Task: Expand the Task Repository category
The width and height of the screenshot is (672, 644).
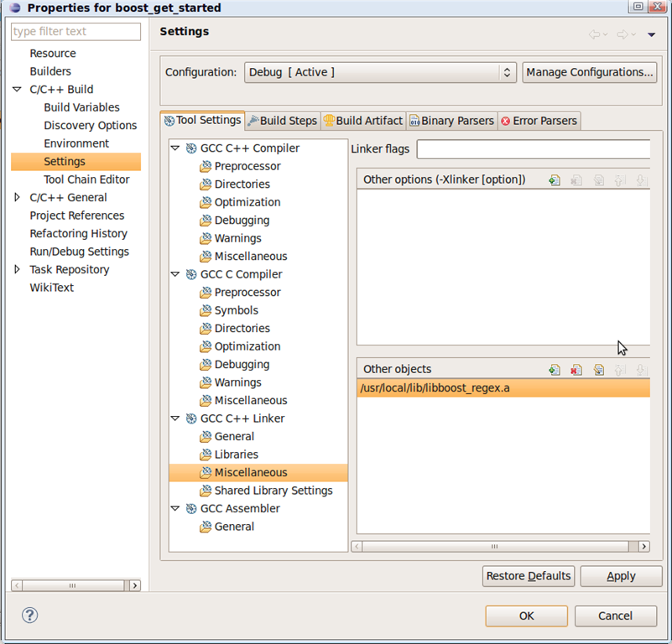Action: point(17,269)
